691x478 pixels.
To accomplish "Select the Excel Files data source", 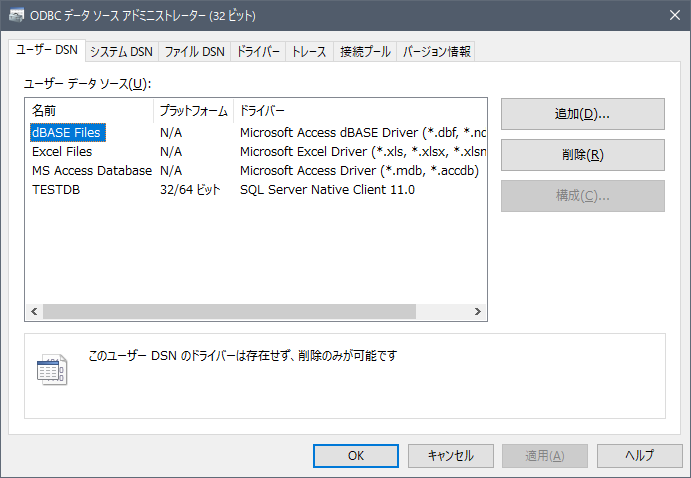I will pyautogui.click(x=62, y=151).
